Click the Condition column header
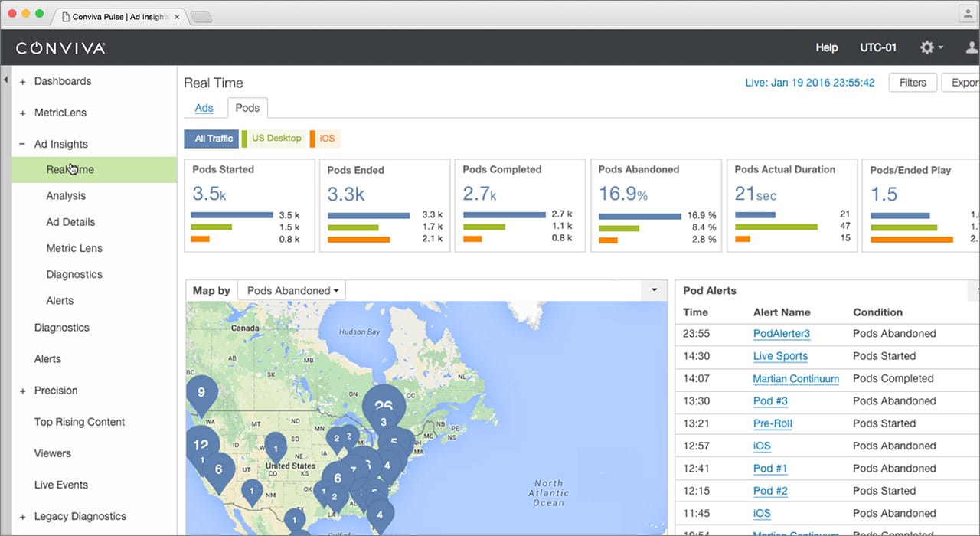 point(877,312)
